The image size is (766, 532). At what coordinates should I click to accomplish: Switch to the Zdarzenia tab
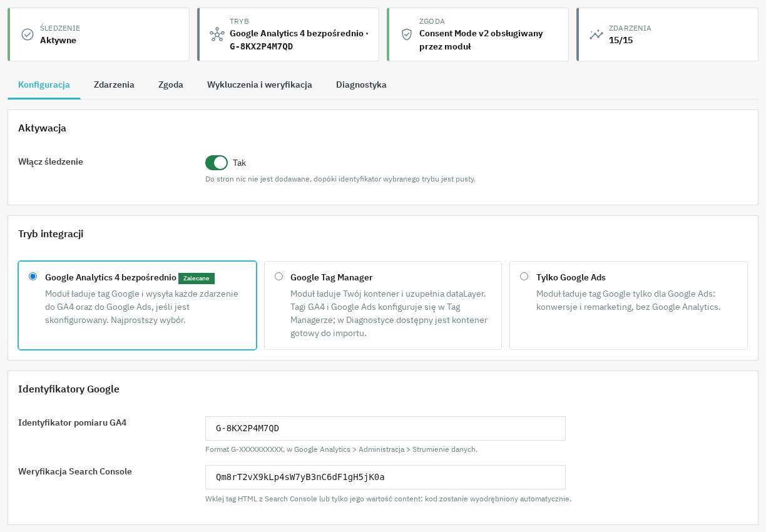(114, 84)
